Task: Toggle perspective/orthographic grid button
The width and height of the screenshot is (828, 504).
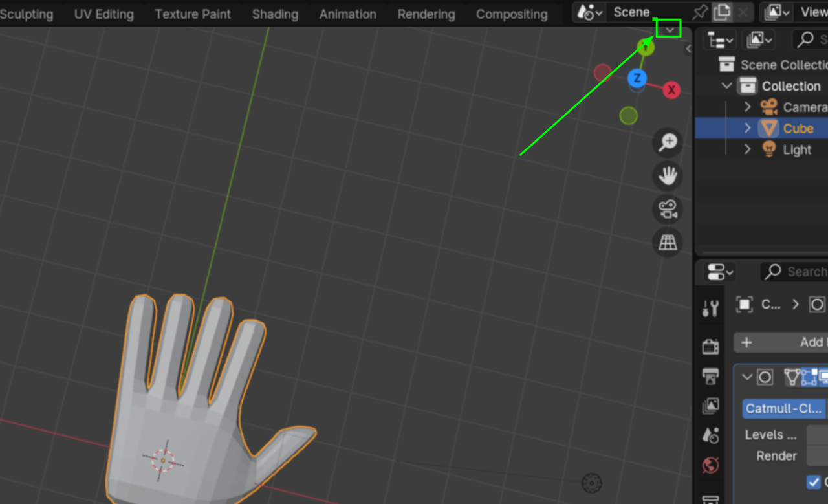Action: [668, 243]
